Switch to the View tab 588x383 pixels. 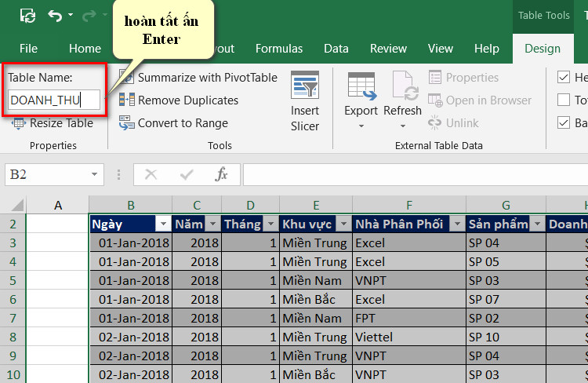coord(441,49)
